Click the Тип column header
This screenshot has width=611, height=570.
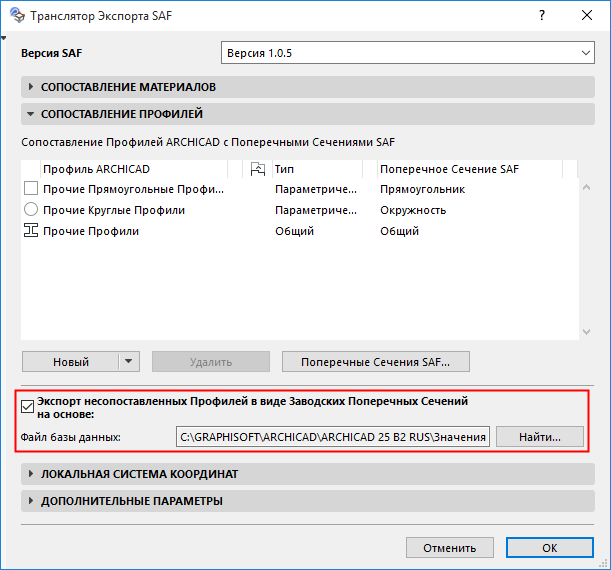pos(317,169)
